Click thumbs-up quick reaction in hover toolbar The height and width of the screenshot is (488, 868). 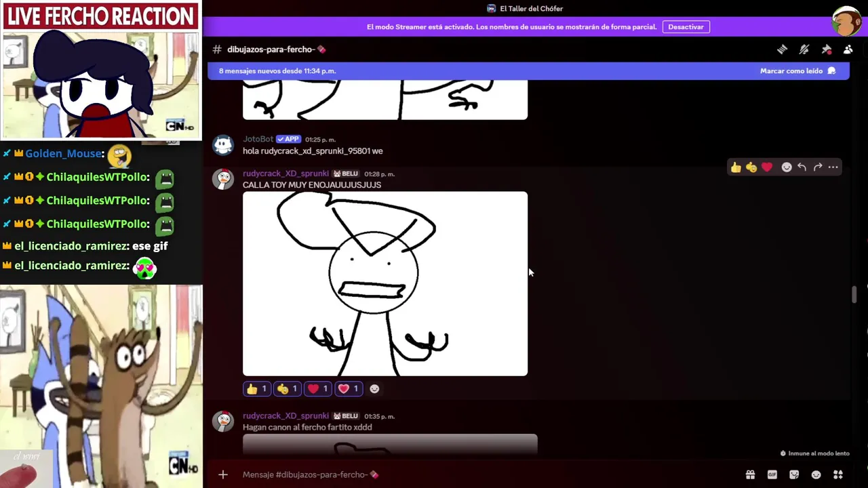coord(736,167)
